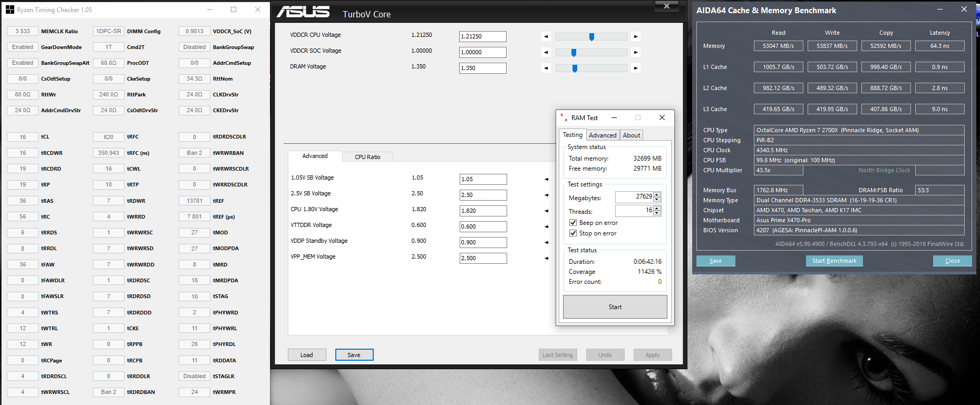Decrement the Megabytes spinner down

pos(657,200)
